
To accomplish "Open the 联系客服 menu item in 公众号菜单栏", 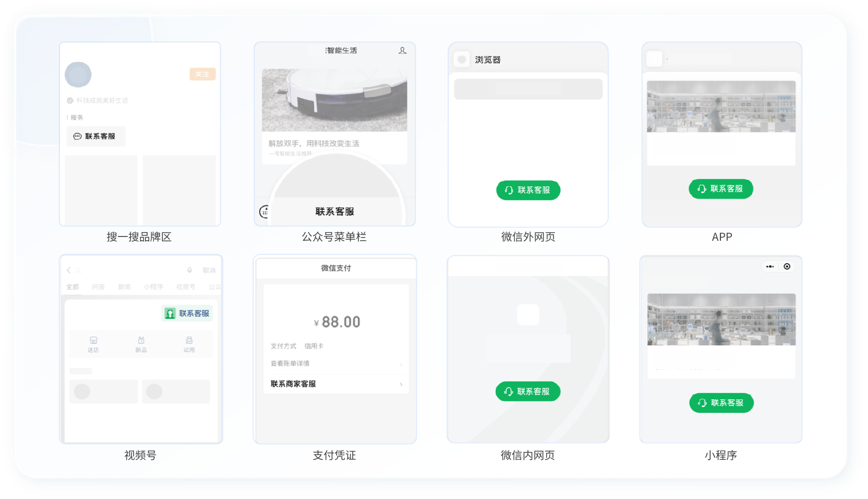I will point(335,211).
